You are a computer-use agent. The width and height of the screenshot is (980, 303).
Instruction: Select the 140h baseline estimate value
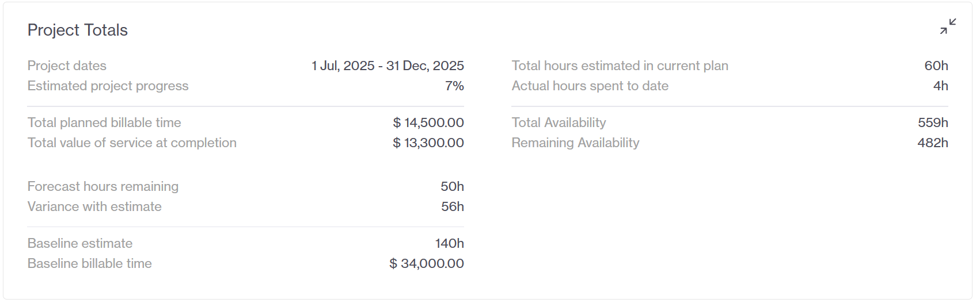(450, 243)
